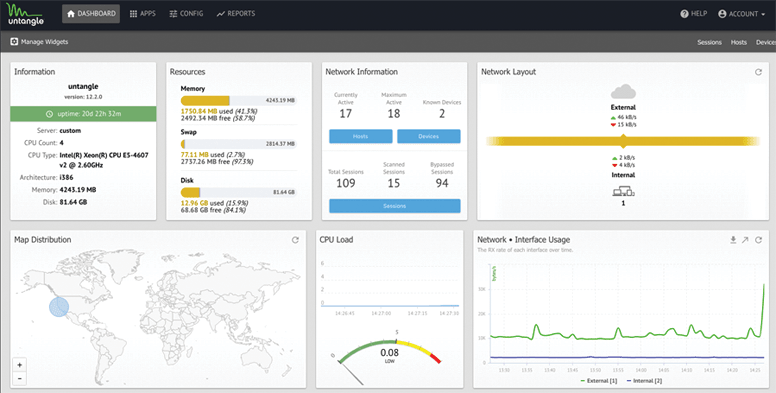The image size is (776, 393).
Task: Go to the Reports tab
Action: tap(236, 14)
